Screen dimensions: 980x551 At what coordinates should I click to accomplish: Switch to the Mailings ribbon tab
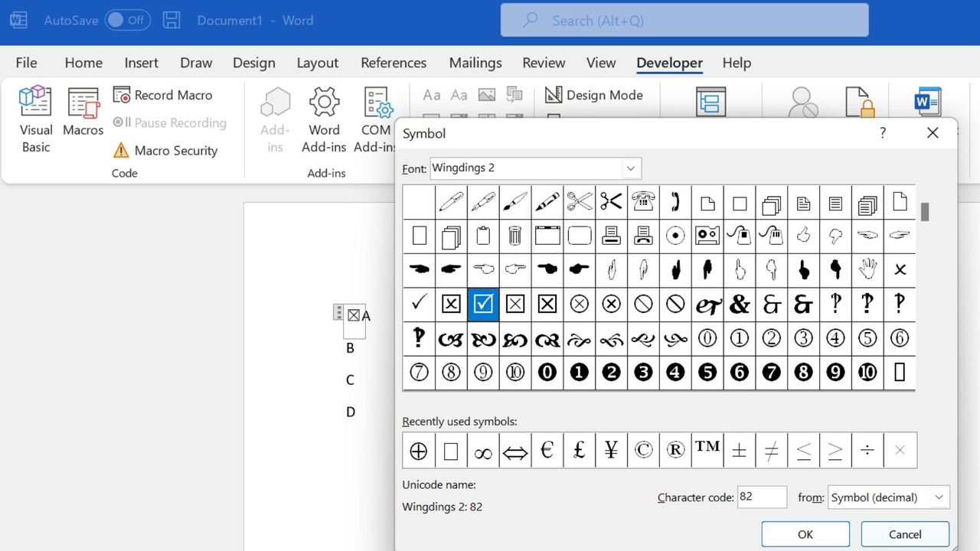click(x=475, y=63)
